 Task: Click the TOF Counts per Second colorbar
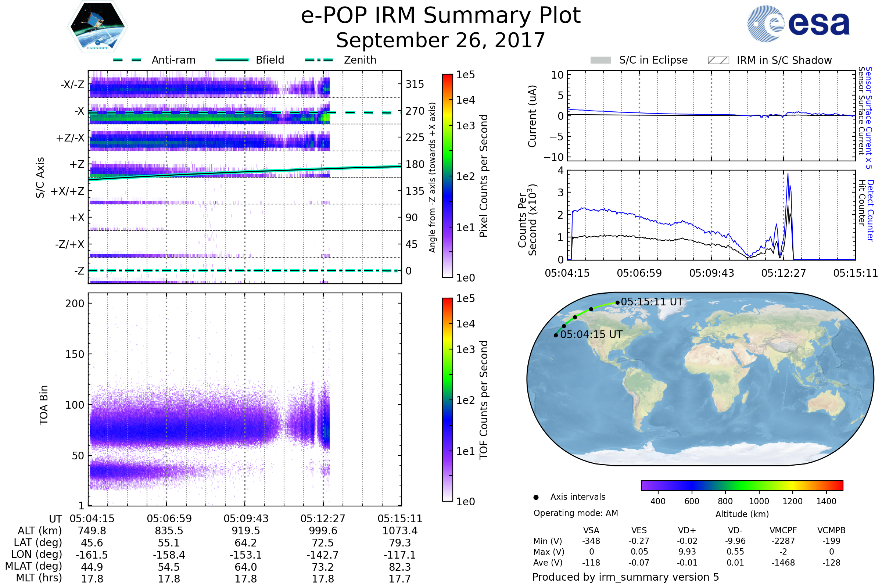pos(447,400)
